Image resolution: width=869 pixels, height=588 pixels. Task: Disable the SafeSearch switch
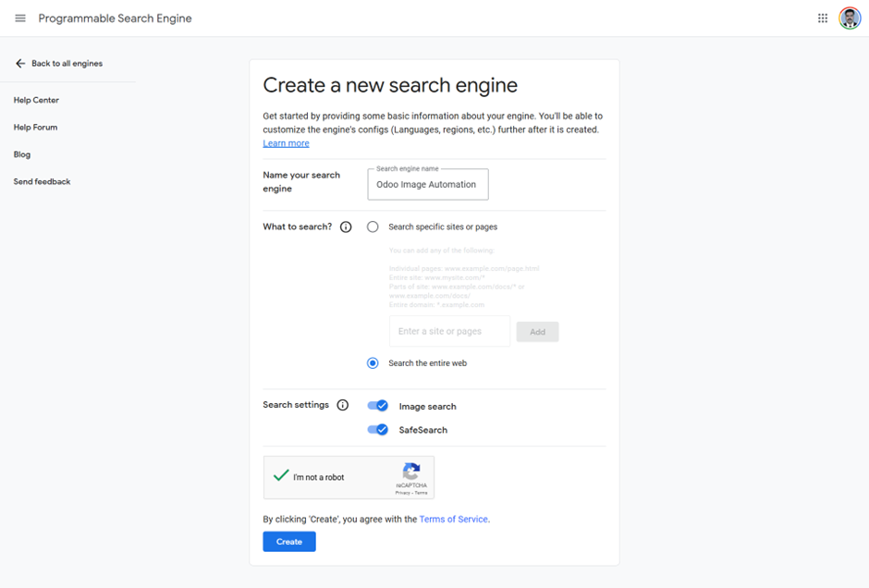378,430
